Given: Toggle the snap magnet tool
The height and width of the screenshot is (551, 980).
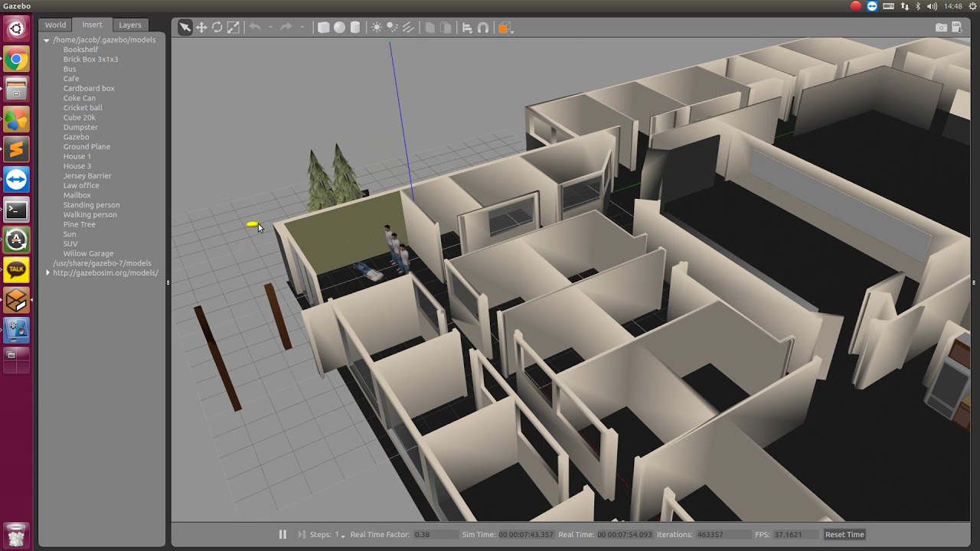Looking at the screenshot, I should 483,28.
